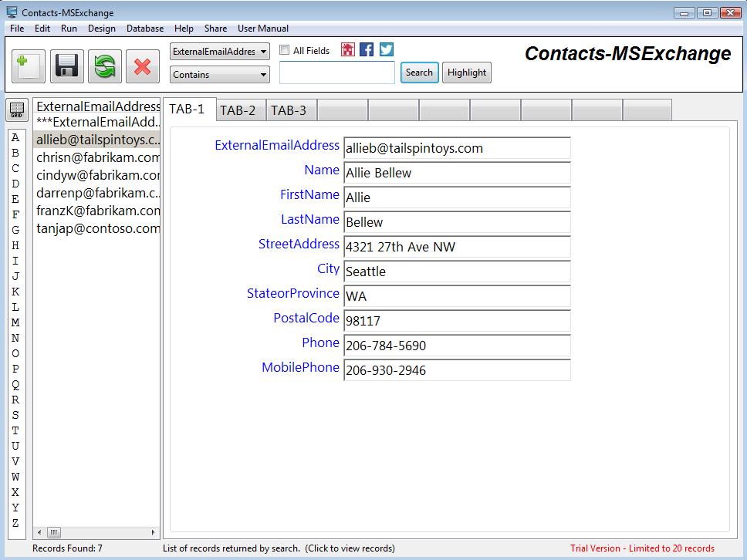The width and height of the screenshot is (747, 560).
Task: Click the green refresh icon
Action: coord(105,66)
